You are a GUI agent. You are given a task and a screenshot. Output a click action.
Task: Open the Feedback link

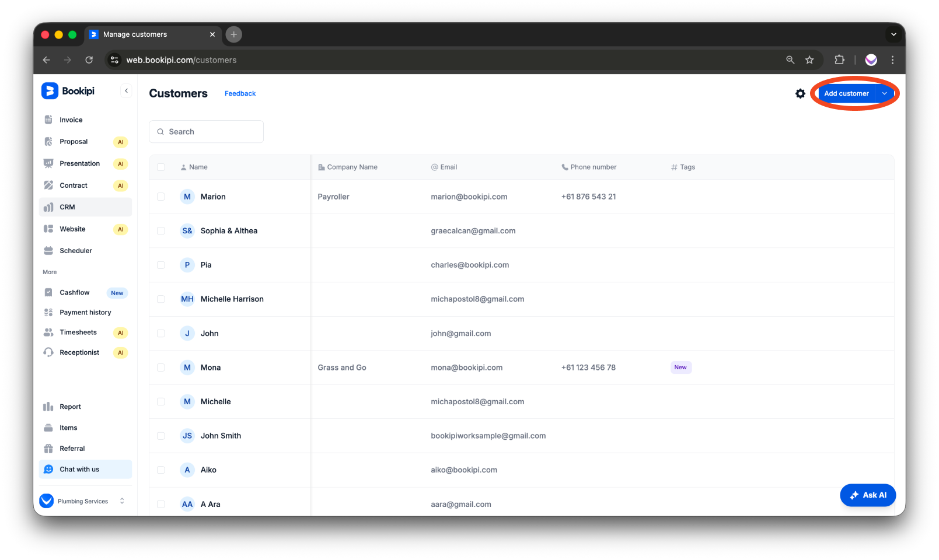(x=240, y=93)
